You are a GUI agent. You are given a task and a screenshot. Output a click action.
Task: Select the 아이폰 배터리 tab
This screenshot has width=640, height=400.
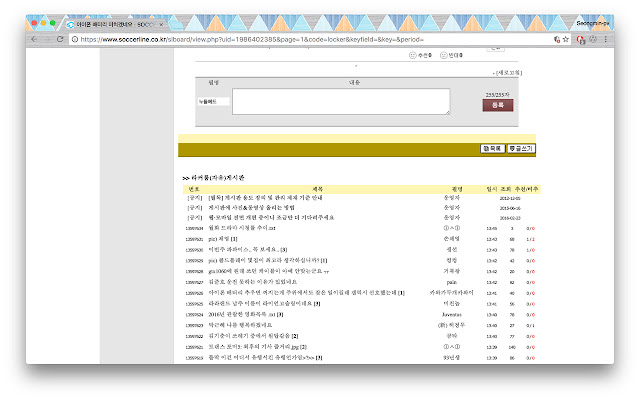pos(114,24)
